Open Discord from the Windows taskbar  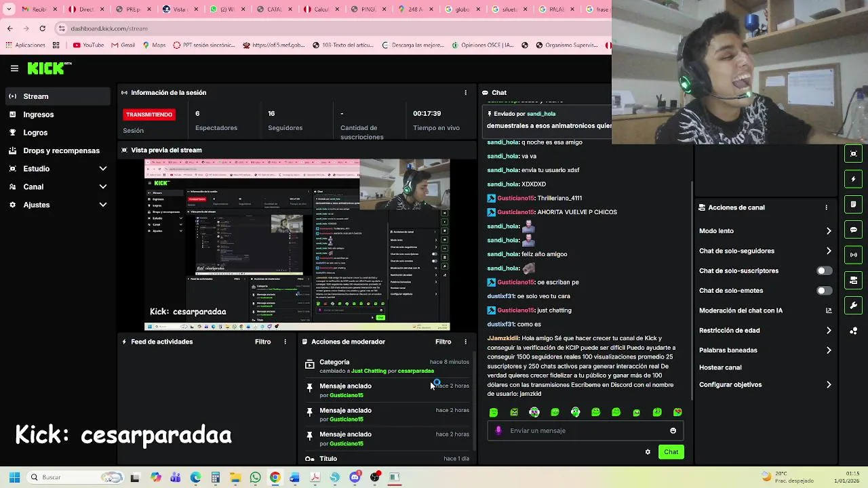(355, 477)
